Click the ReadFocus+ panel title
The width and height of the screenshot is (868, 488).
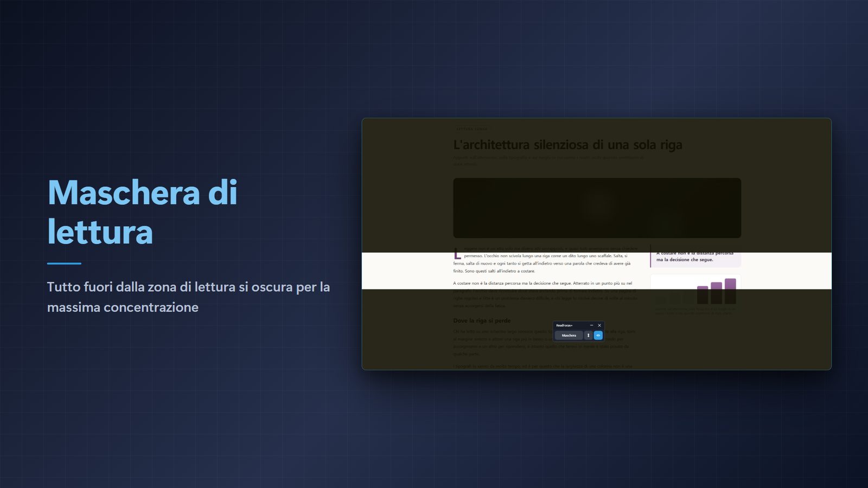[x=564, y=325]
